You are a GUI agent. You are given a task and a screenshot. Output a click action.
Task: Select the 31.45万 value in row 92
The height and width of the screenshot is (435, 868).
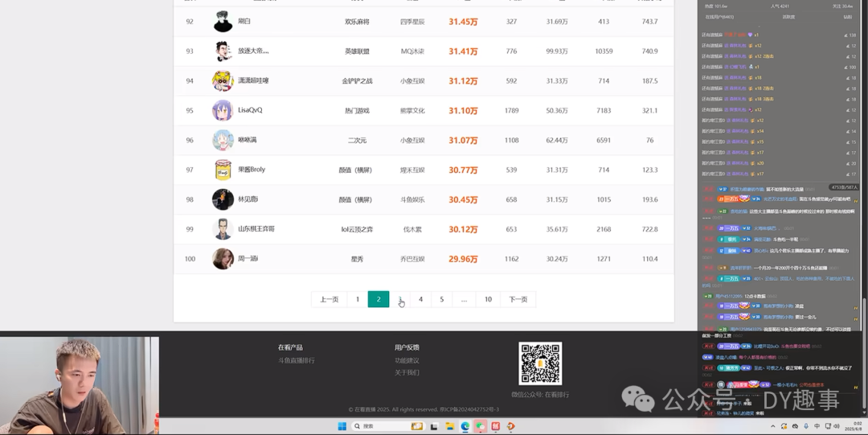tap(464, 22)
